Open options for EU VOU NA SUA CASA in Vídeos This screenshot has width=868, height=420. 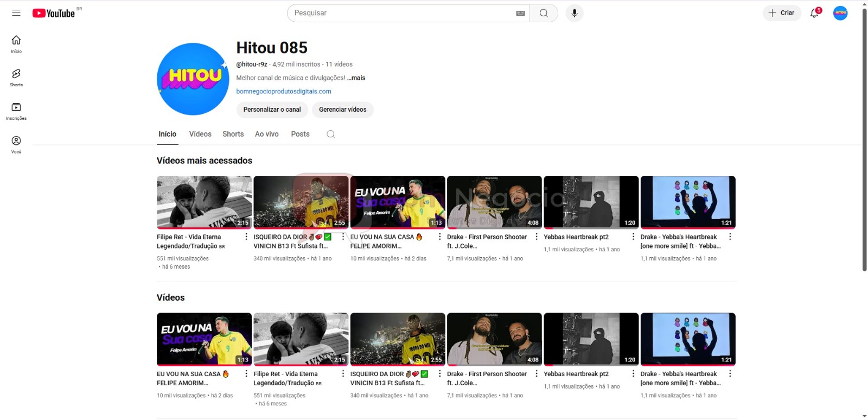[x=246, y=374]
